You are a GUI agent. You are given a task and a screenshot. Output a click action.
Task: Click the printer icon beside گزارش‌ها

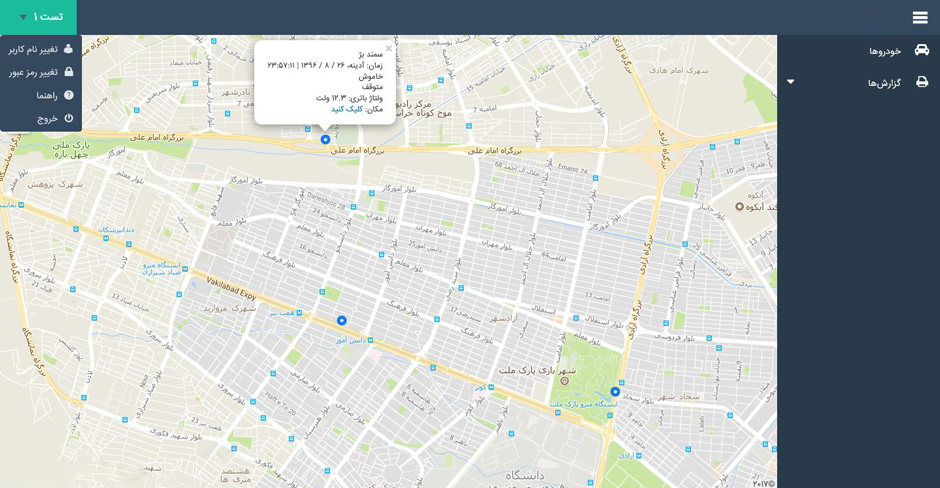(x=921, y=82)
